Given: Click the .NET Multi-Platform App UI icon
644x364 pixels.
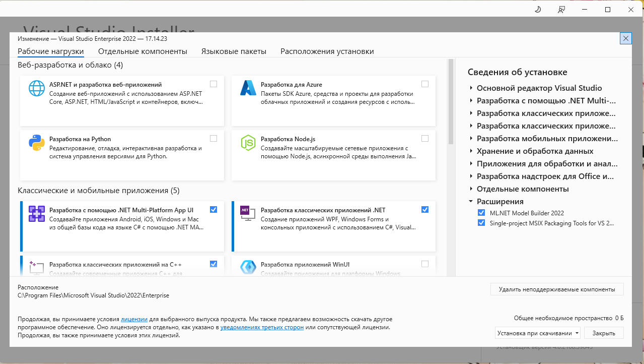Looking at the screenshot, I should (37, 214).
